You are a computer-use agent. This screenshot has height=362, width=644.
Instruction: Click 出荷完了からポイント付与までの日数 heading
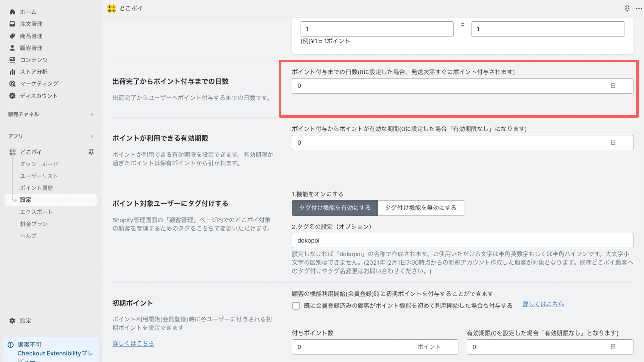[171, 81]
